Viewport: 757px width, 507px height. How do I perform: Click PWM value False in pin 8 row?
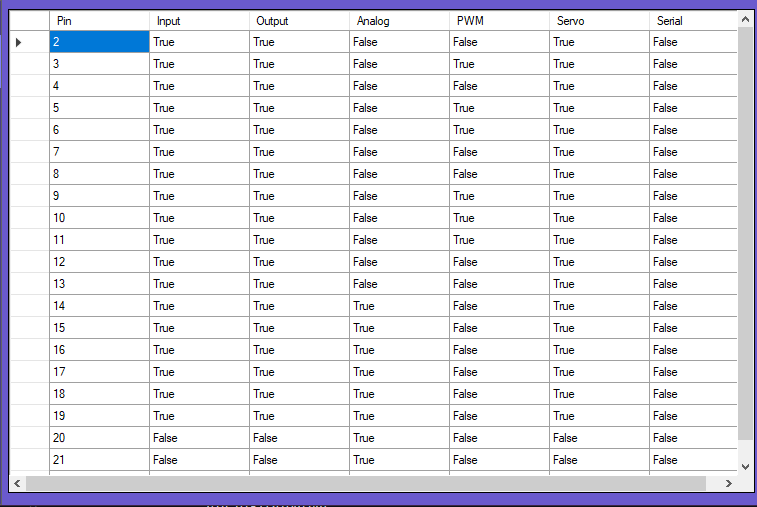499,174
